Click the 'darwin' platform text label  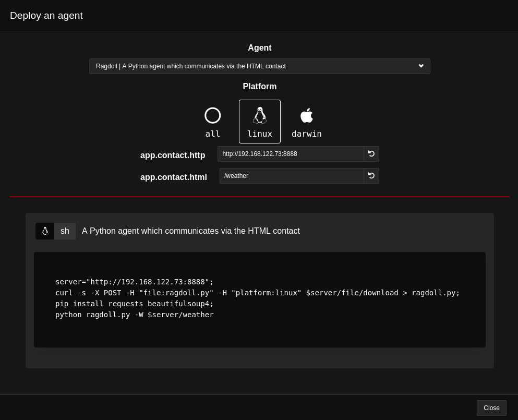307,134
